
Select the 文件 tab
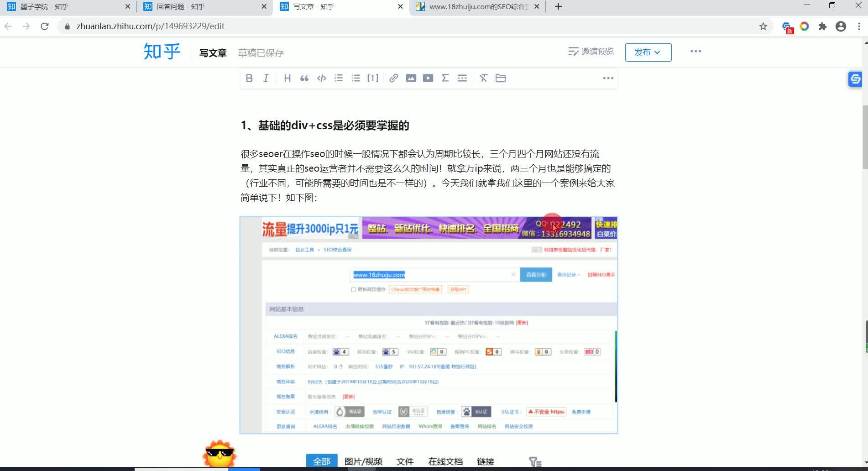tap(405, 461)
